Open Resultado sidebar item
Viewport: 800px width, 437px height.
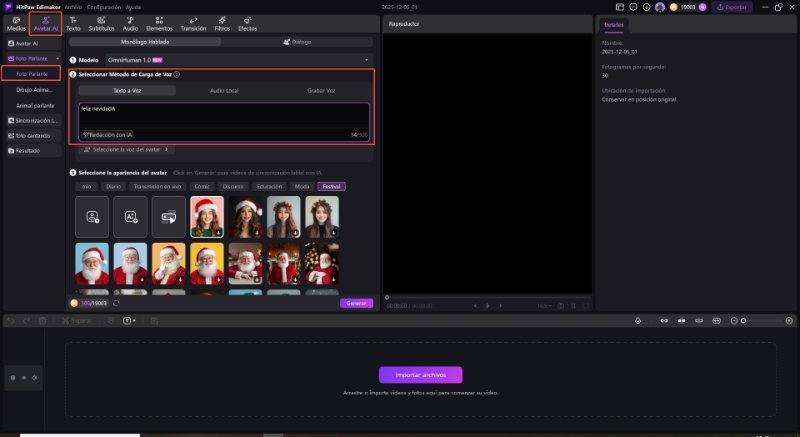click(x=33, y=150)
